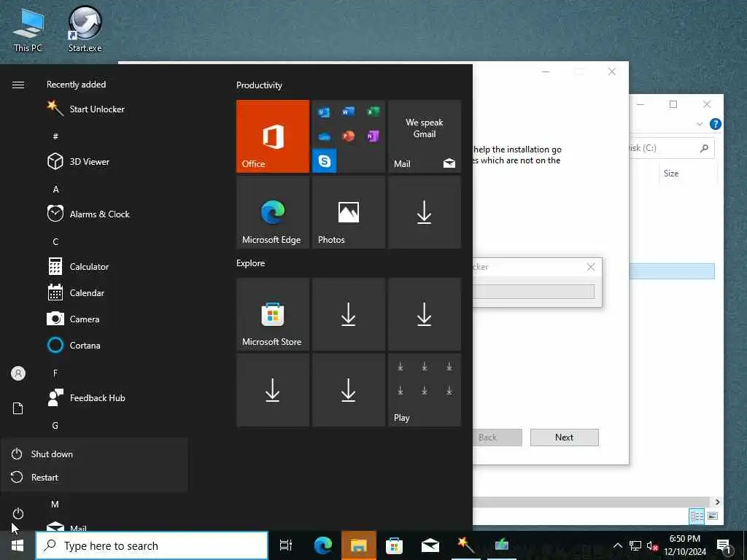Viewport: 747px width, 560px height.
Task: Open the user account icon
Action: click(x=18, y=373)
